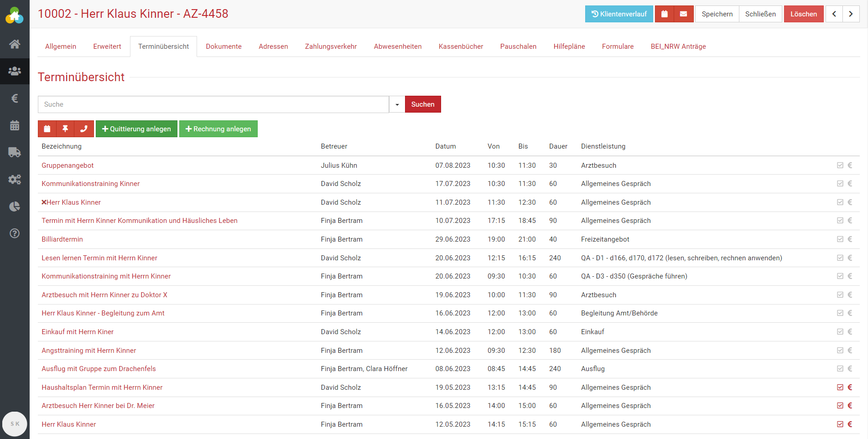The height and width of the screenshot is (439, 868).
Task: Click the help question mark icon
Action: pos(15,233)
